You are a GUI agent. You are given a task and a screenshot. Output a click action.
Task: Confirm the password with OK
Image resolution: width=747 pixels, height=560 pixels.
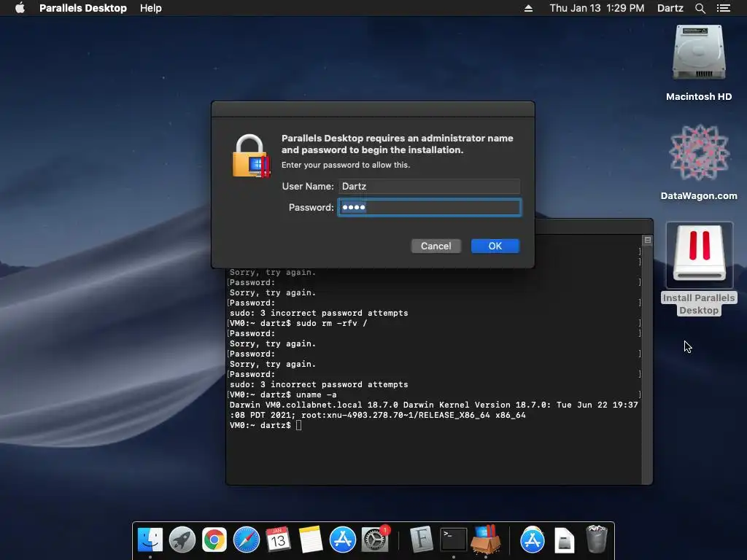(495, 246)
